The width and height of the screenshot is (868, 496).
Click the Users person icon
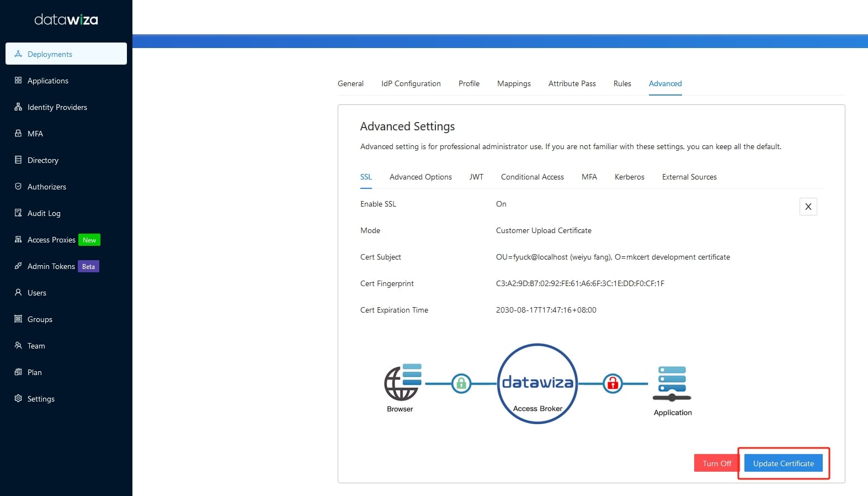18,292
